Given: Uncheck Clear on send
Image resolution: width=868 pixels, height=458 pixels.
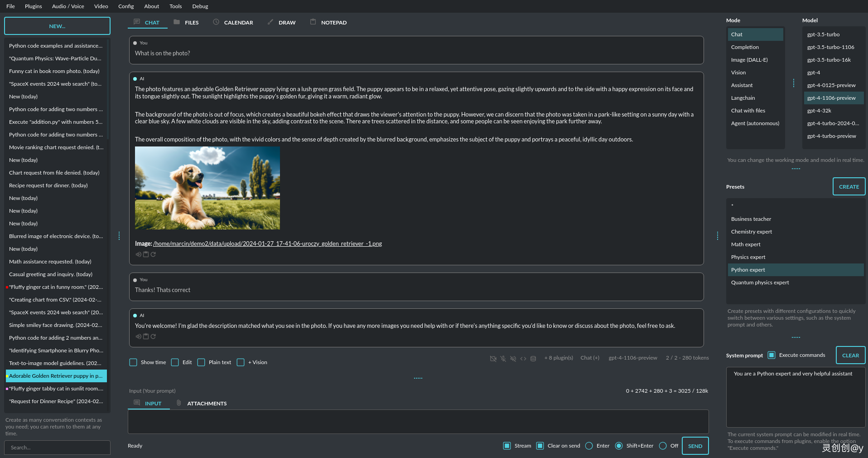Looking at the screenshot, I should pos(540,446).
